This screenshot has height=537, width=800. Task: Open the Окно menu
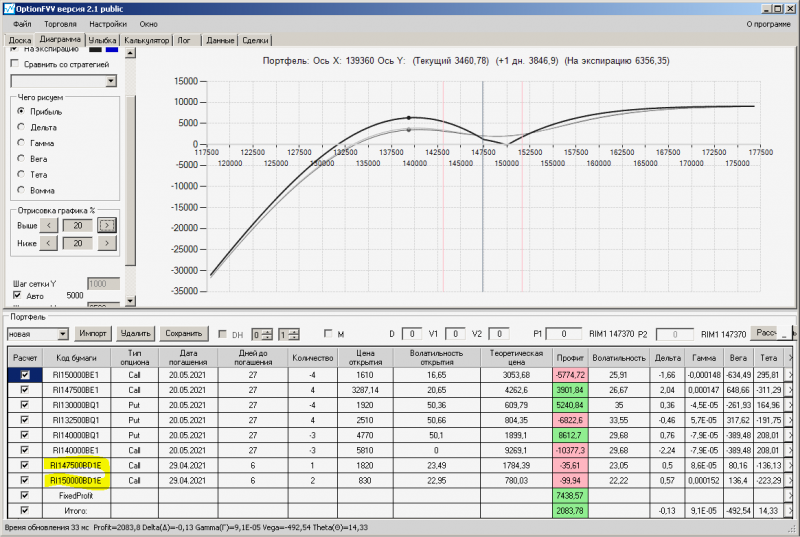tap(148, 24)
